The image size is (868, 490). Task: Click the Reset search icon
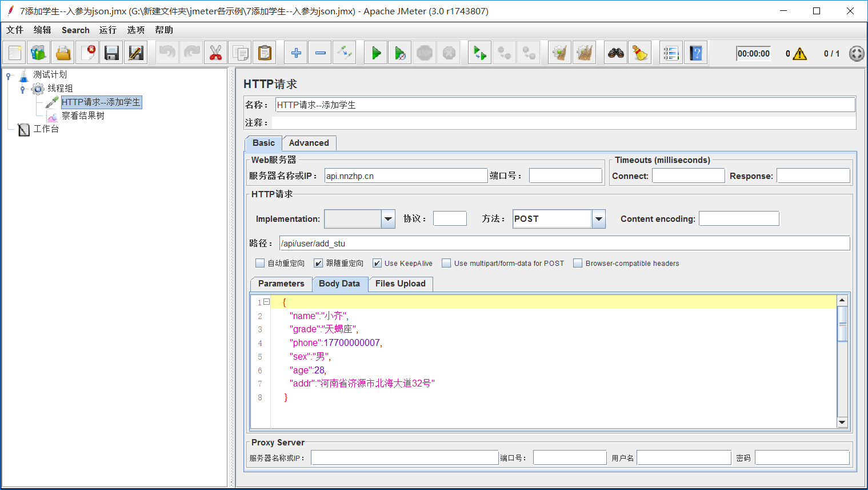[x=640, y=53]
